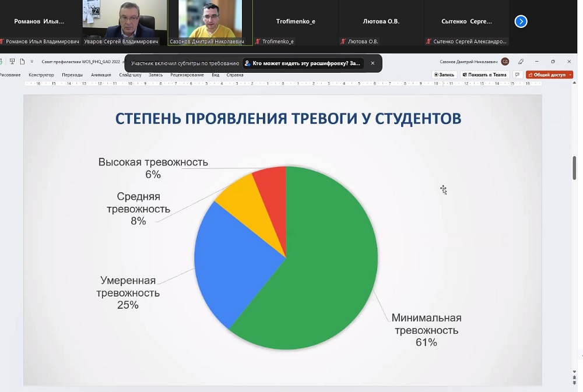Open the Конструктор ribbon tab

point(41,75)
